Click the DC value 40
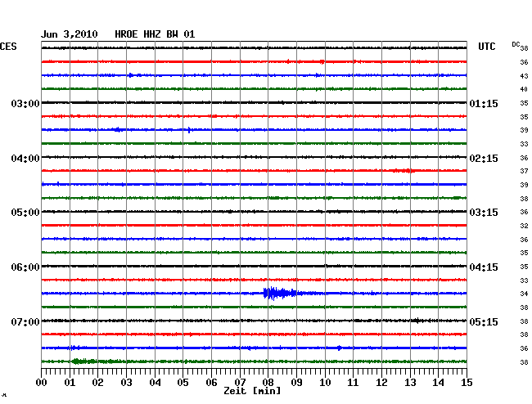This screenshot has width=532, height=404. tap(524, 89)
